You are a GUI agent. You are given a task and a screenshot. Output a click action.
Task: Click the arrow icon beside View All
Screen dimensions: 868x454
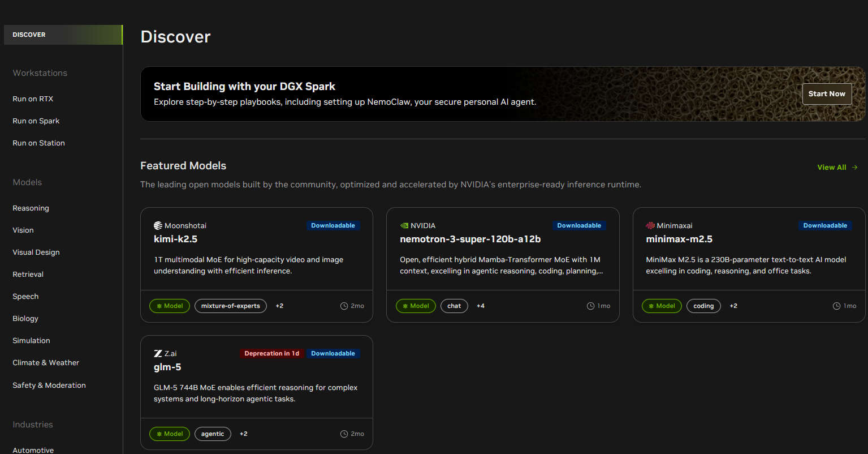854,168
